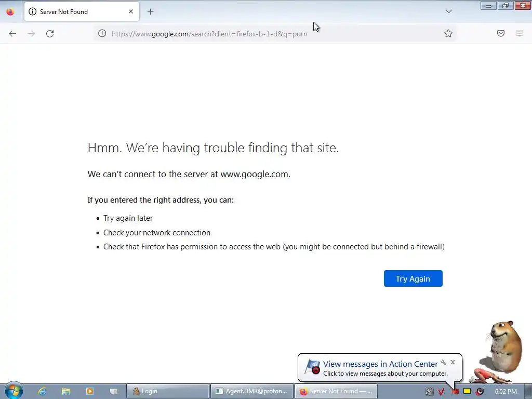Click the Firefox logo icon beside tabs

click(x=10, y=12)
